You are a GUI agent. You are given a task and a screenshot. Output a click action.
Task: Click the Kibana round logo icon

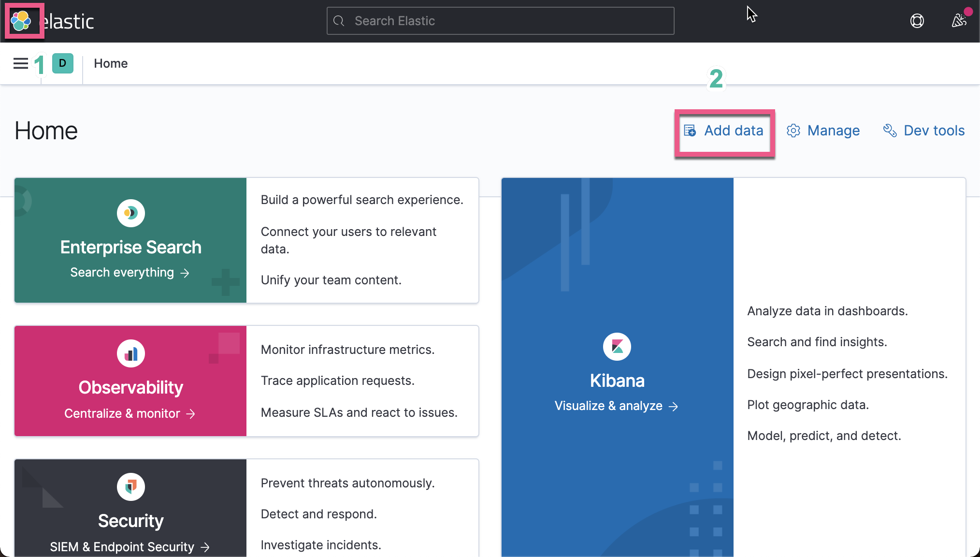pyautogui.click(x=617, y=347)
